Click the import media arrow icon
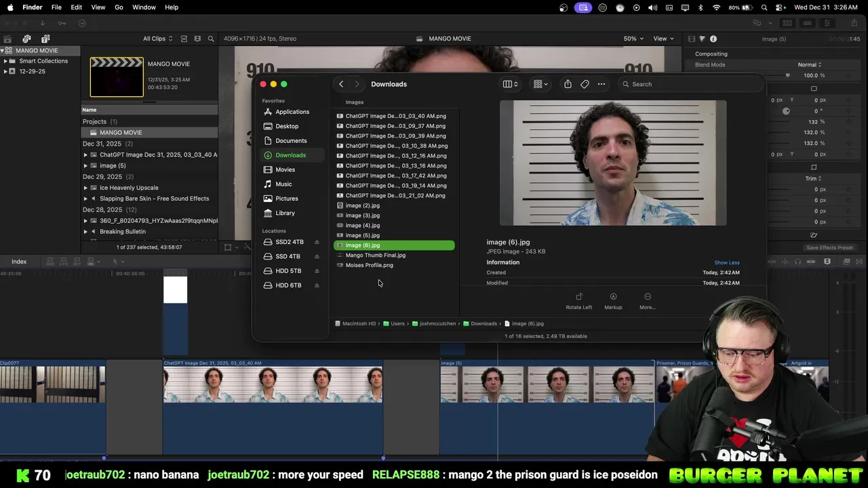Screen dimensions: 868x488 pyautogui.click(x=42, y=23)
